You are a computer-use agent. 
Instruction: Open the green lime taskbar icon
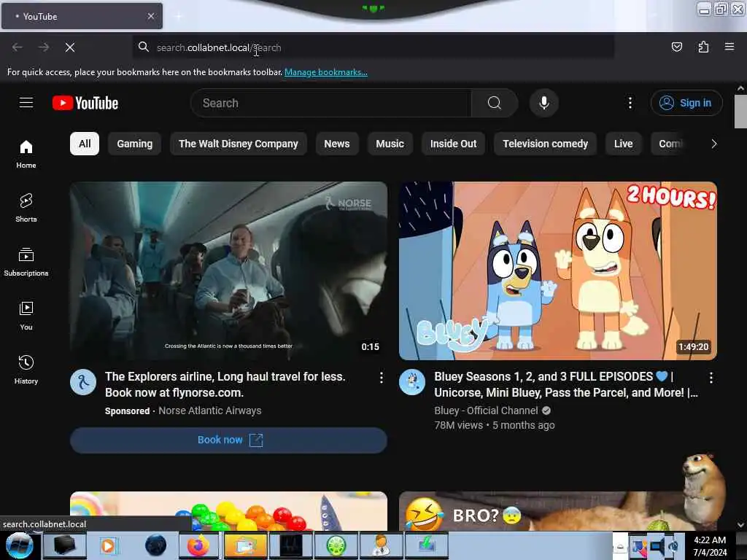336,545
